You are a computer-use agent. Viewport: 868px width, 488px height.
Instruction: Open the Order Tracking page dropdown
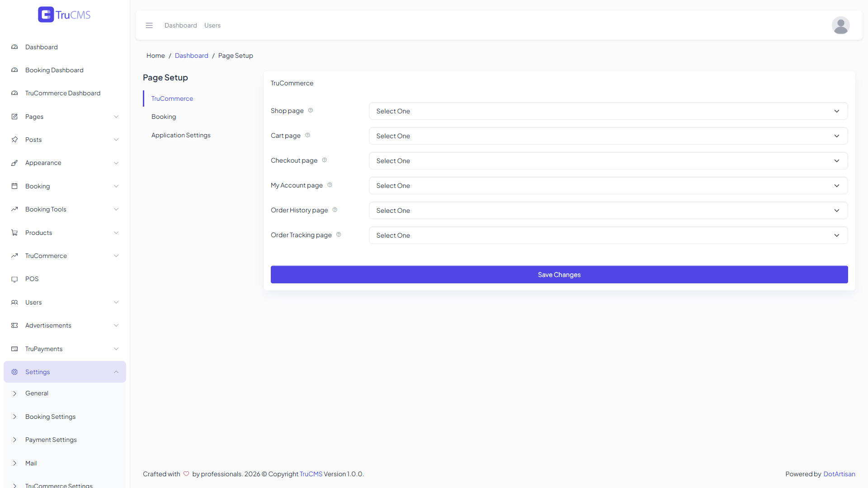click(x=608, y=235)
